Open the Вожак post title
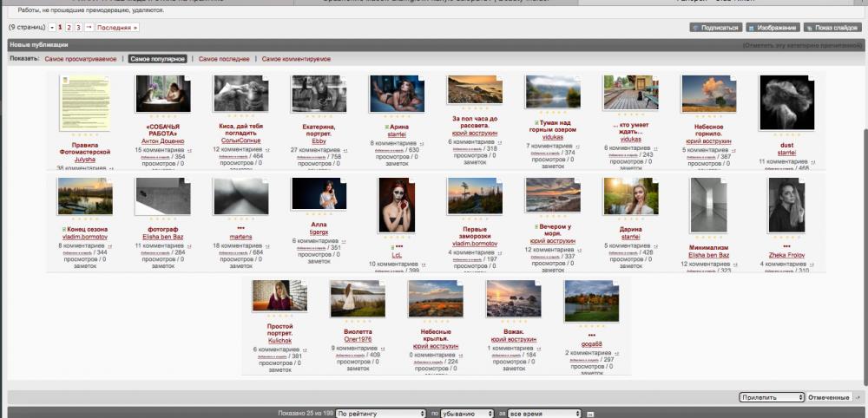Image resolution: width=868 pixels, height=418 pixels. click(514, 332)
